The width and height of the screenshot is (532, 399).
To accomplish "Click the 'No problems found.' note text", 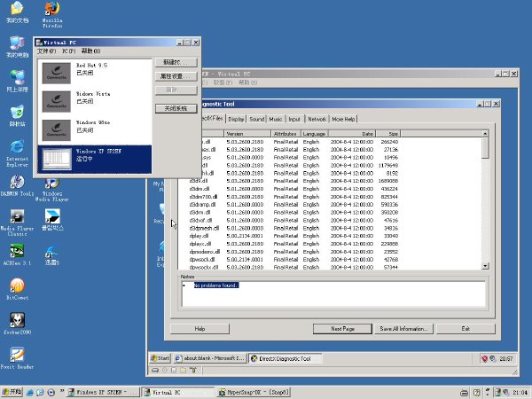I will 216,286.
